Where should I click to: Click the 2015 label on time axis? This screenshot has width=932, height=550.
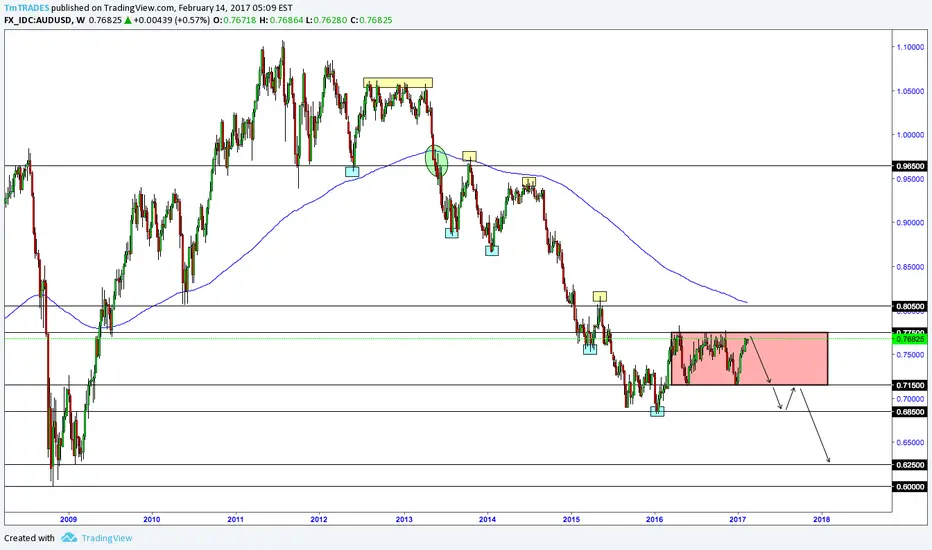click(571, 519)
